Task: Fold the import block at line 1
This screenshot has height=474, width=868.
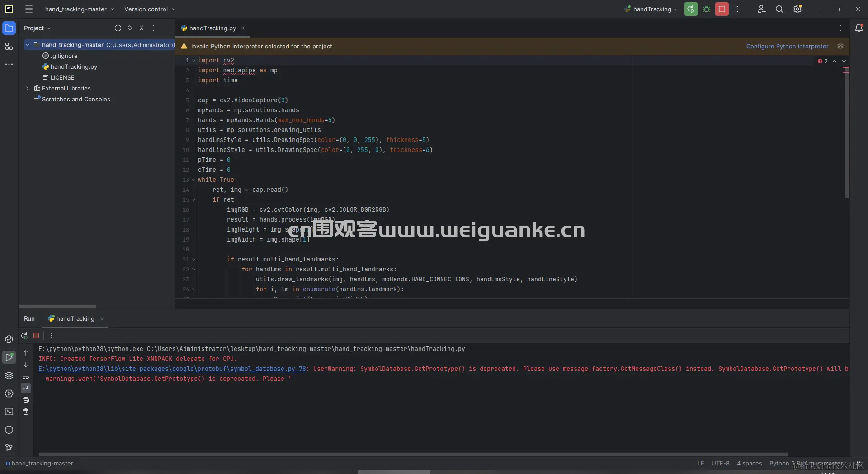Action: pyautogui.click(x=193, y=60)
